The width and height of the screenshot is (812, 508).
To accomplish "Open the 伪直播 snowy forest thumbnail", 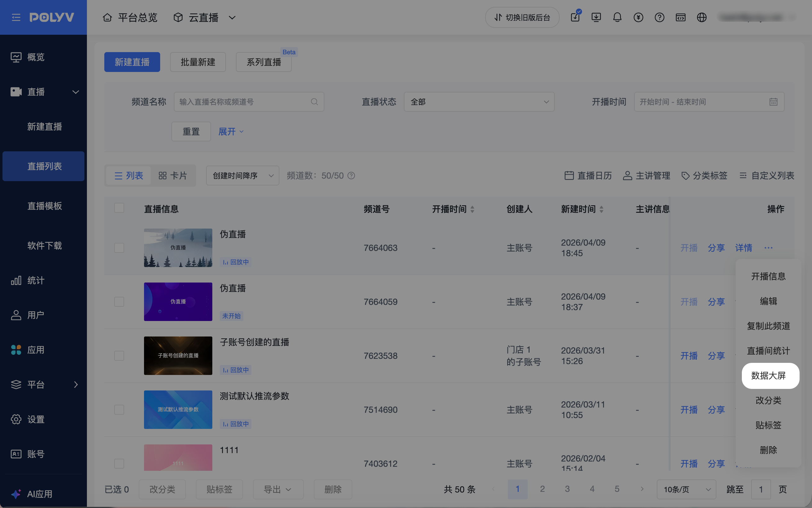I will pos(178,248).
